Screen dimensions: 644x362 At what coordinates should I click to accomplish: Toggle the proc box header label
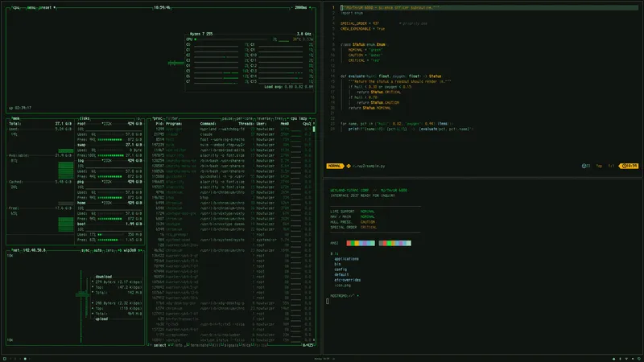pyautogui.click(x=157, y=118)
